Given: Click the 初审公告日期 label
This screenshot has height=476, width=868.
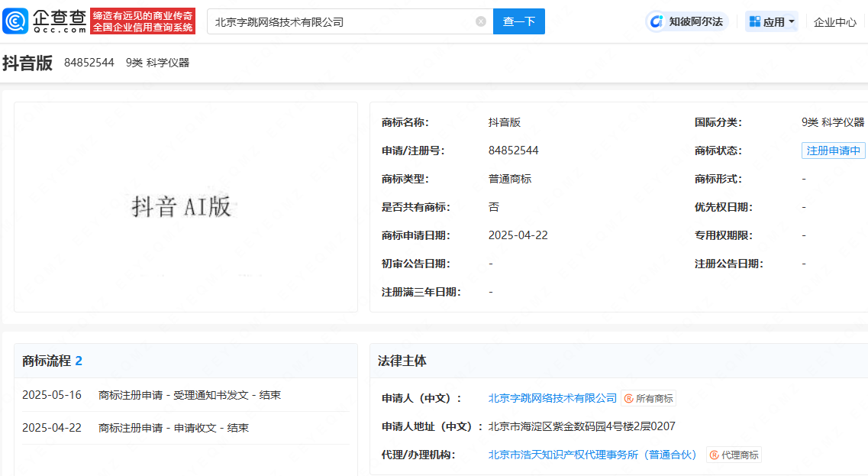Looking at the screenshot, I should (x=416, y=264).
